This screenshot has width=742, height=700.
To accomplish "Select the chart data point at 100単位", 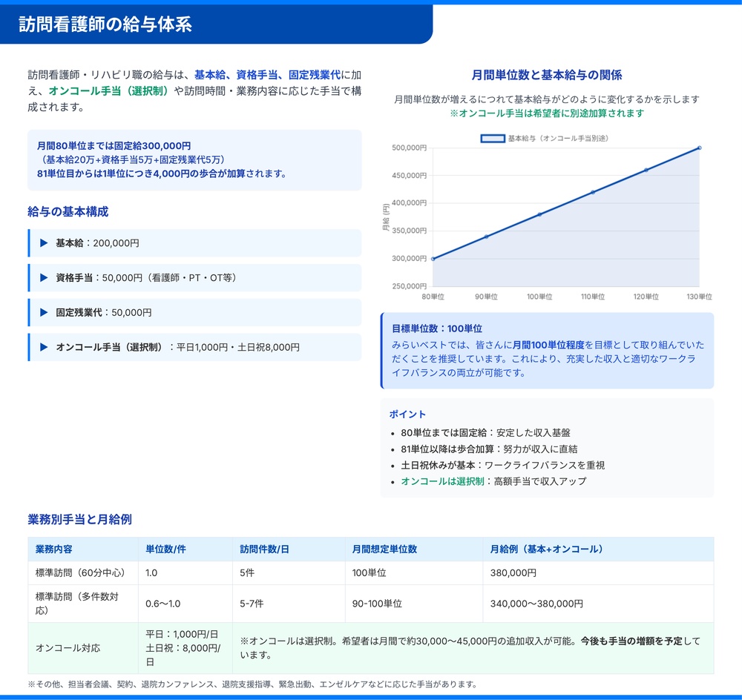I will point(539,214).
